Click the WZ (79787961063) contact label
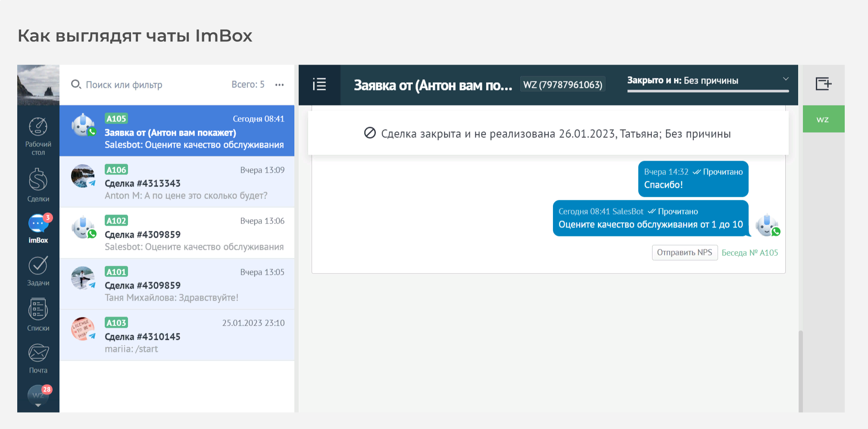 [x=562, y=85]
